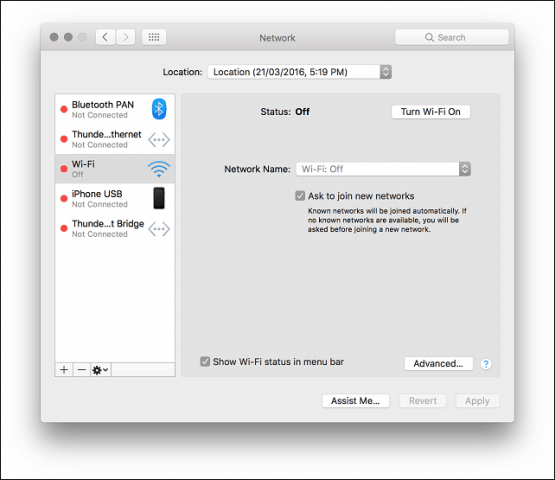This screenshot has width=555, height=480.
Task: Toggle the Ask to join new networks checkbox
Action: tap(300, 196)
